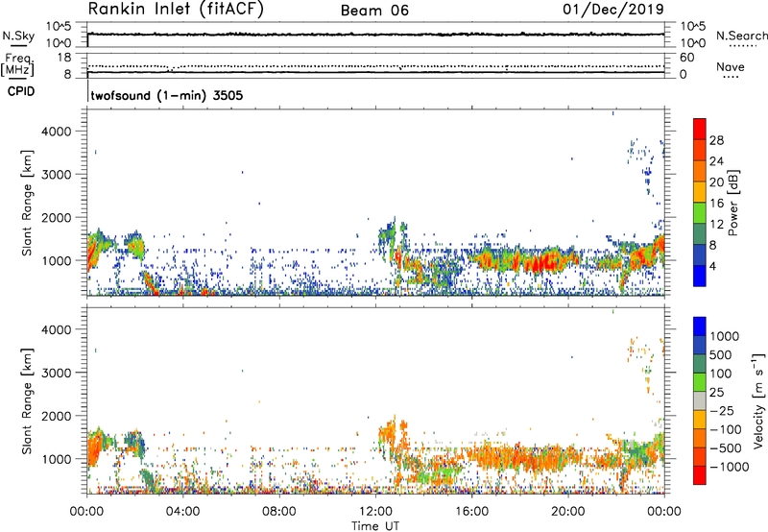Click the sky noise trace in top panel
Image resolution: width=768 pixels, height=532 pixels.
(375, 35)
